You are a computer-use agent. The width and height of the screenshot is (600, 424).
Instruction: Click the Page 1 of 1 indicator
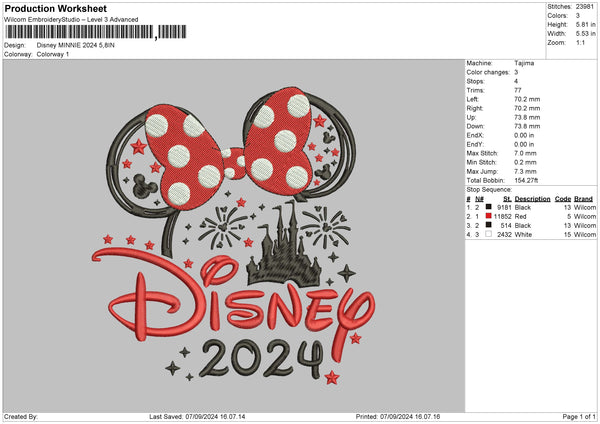pyautogui.click(x=579, y=416)
